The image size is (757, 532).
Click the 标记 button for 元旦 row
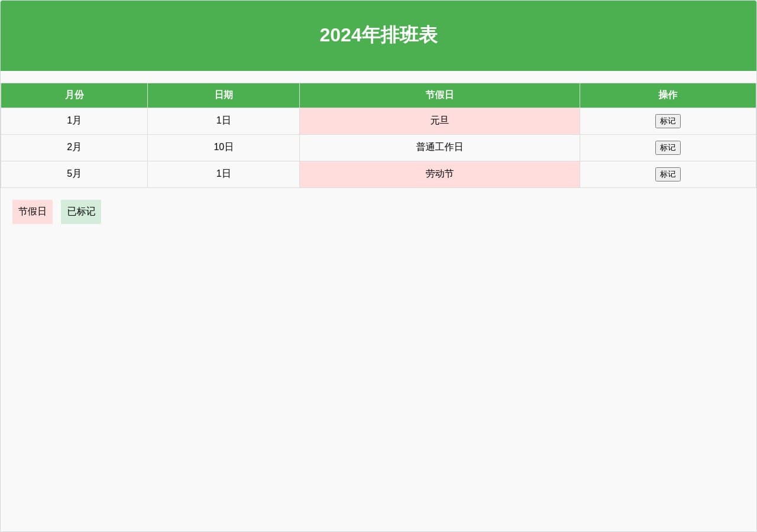(x=668, y=121)
